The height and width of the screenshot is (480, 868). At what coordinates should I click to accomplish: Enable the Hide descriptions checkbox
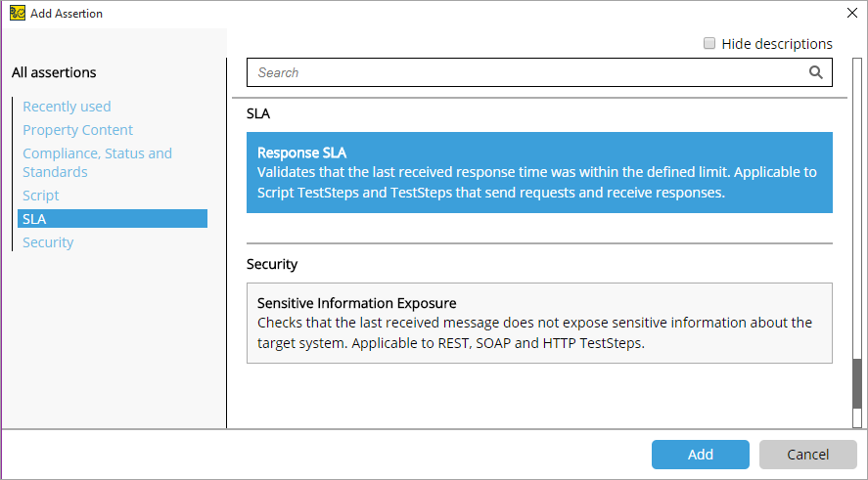[709, 43]
